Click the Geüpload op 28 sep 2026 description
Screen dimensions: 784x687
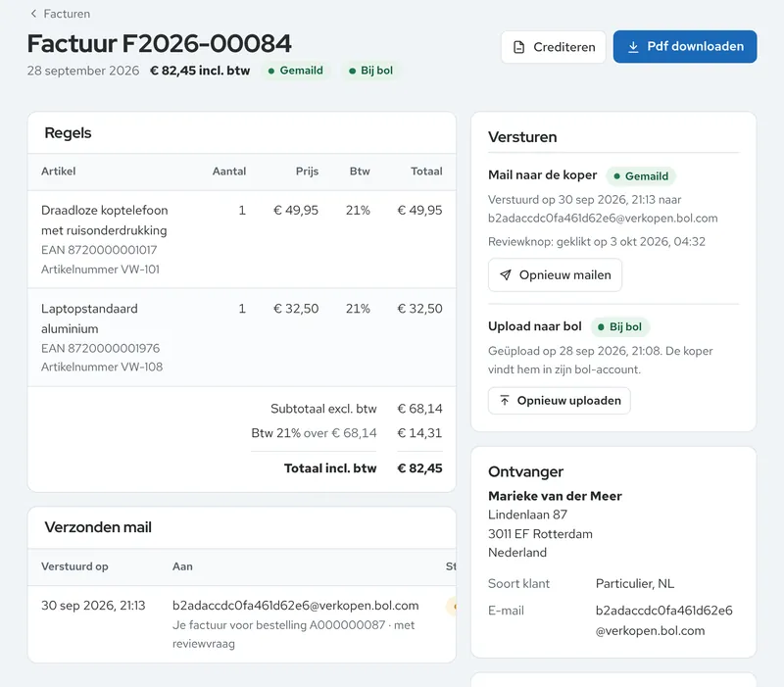601,360
